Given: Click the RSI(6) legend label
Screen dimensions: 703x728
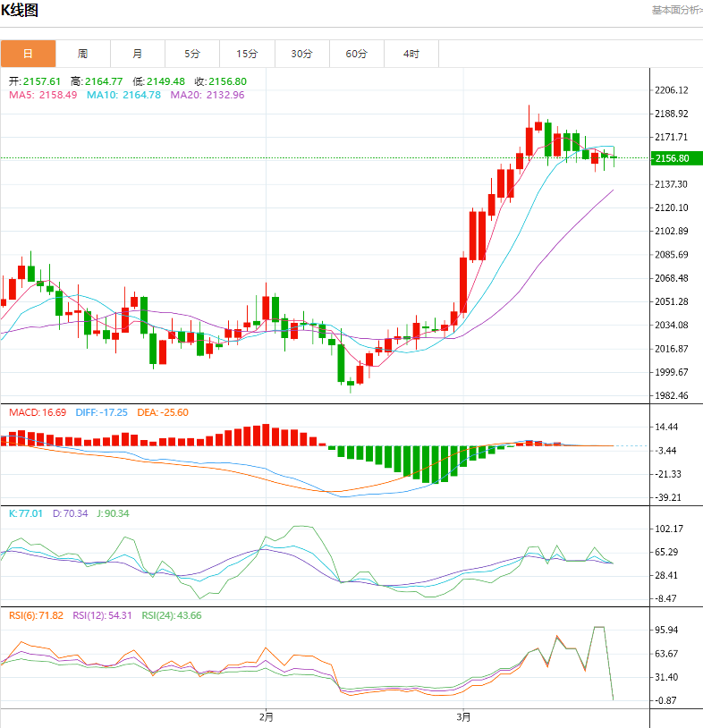Looking at the screenshot, I should [37, 614].
